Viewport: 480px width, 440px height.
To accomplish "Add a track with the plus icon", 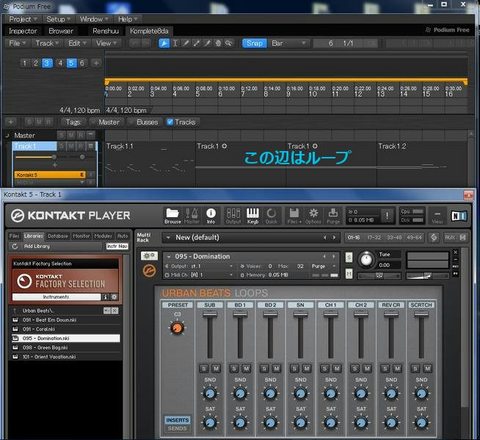I will [x=11, y=122].
